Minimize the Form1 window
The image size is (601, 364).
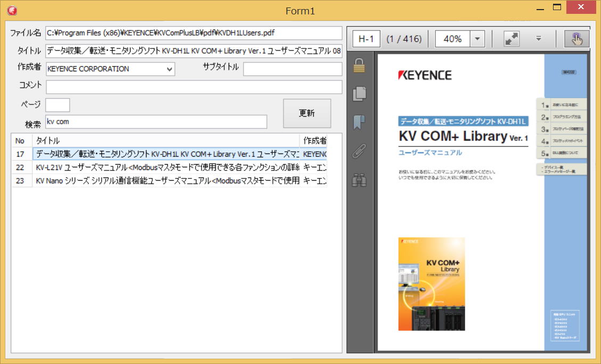[540, 9]
